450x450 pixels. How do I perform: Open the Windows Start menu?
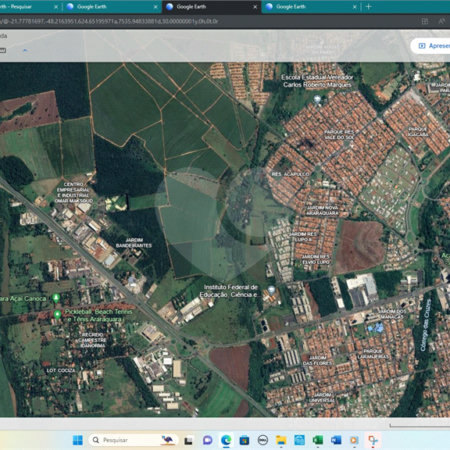(78, 440)
